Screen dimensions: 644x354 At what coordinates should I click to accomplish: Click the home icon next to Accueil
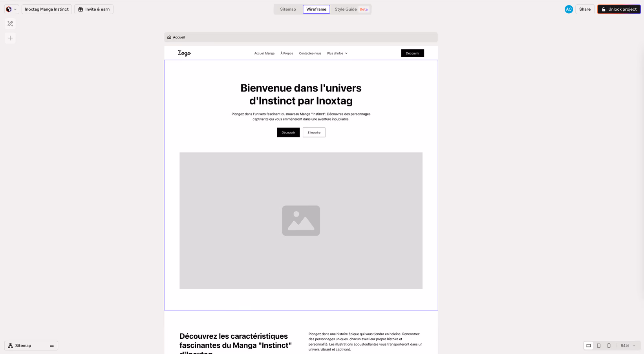tap(169, 37)
